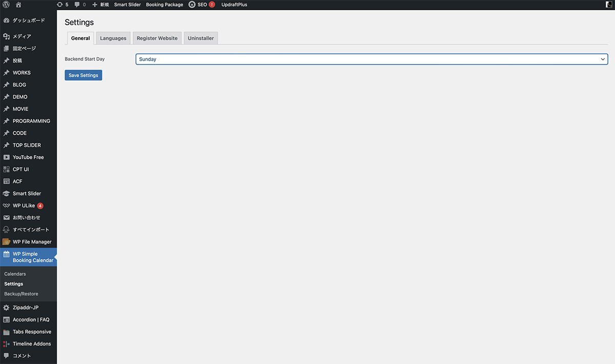The image size is (615, 364).
Task: Expand the WP ULike sidebar menu
Action: coord(24,206)
